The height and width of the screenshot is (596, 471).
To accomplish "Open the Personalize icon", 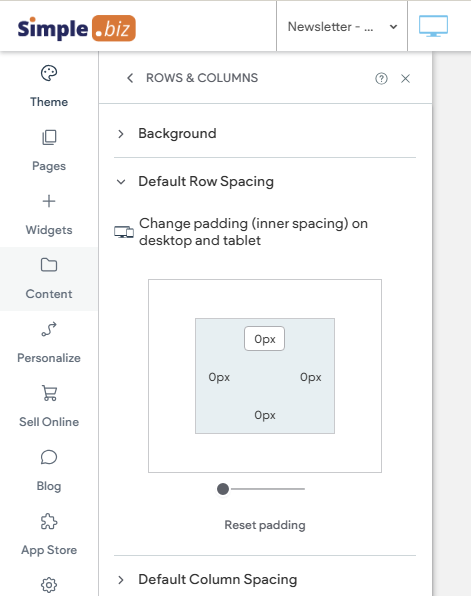I will coord(49,329).
